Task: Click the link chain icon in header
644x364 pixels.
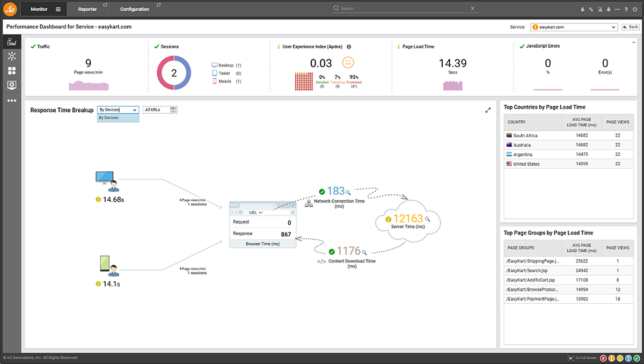Action: tap(591, 9)
